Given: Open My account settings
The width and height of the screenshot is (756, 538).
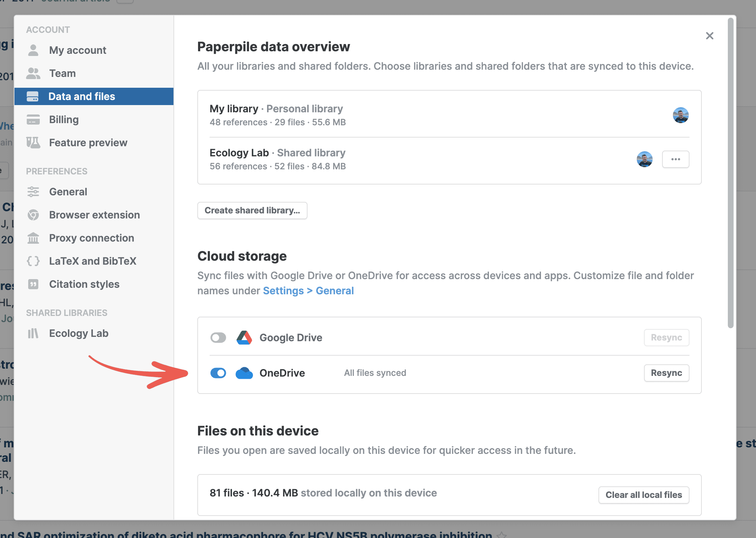Looking at the screenshot, I should (94, 50).
